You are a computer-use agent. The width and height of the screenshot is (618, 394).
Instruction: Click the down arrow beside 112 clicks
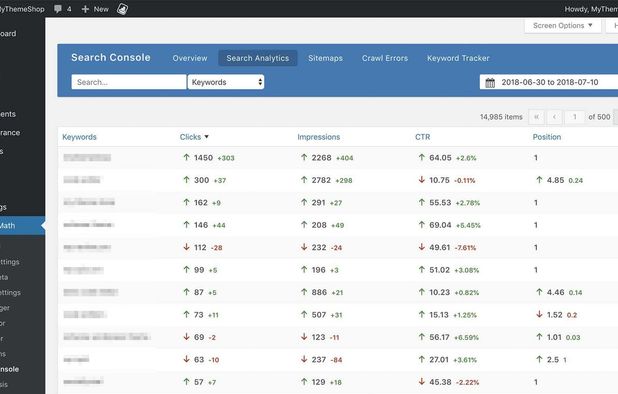point(186,247)
